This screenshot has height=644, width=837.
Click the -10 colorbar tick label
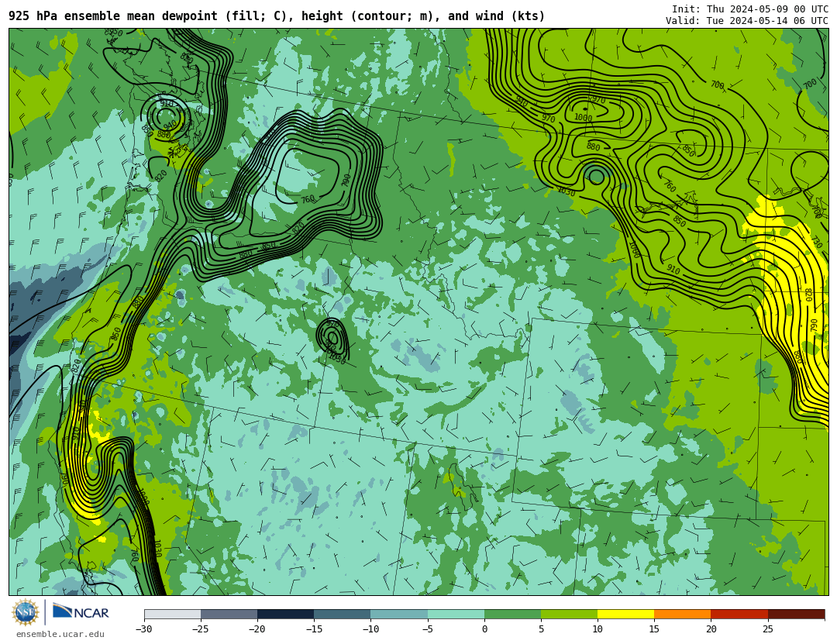pyautogui.click(x=370, y=629)
